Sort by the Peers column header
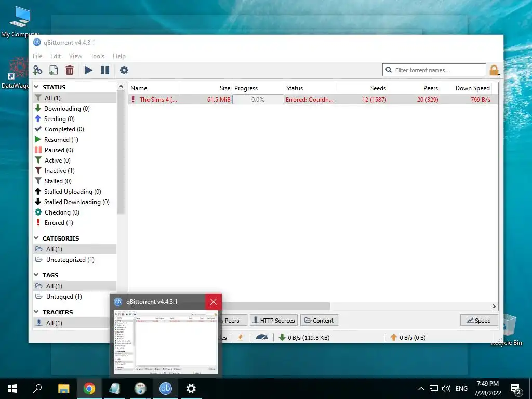This screenshot has height=399, width=532. tap(414, 88)
